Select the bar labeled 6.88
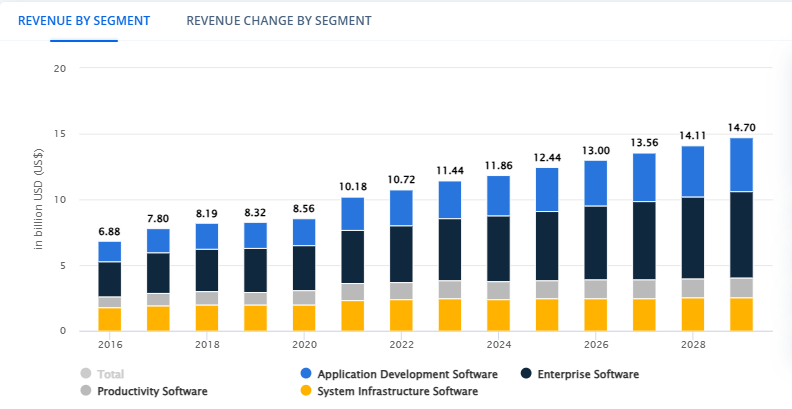This screenshot has width=792, height=409. pos(110,286)
